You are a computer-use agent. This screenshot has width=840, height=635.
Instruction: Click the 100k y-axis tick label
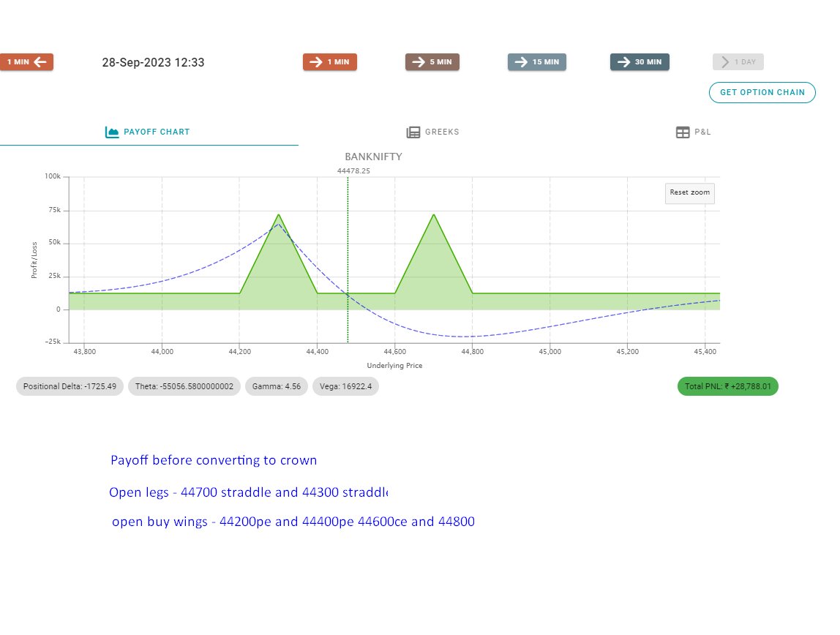coord(53,176)
